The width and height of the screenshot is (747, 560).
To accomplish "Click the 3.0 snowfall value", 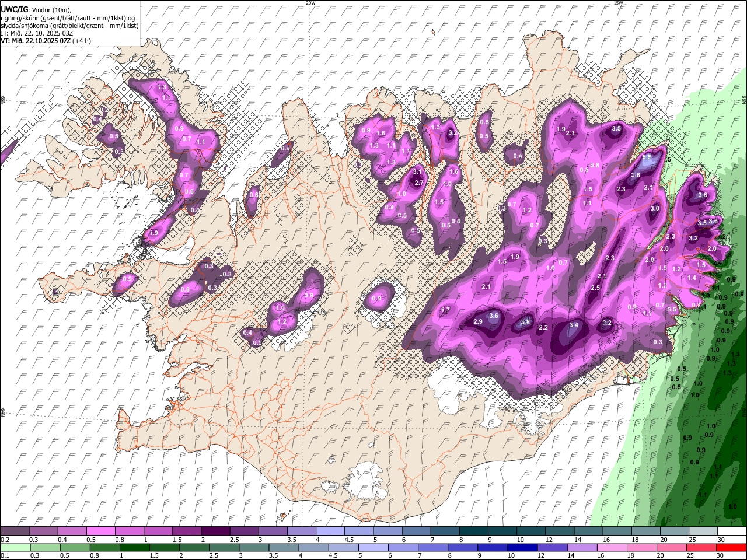I will [655, 208].
